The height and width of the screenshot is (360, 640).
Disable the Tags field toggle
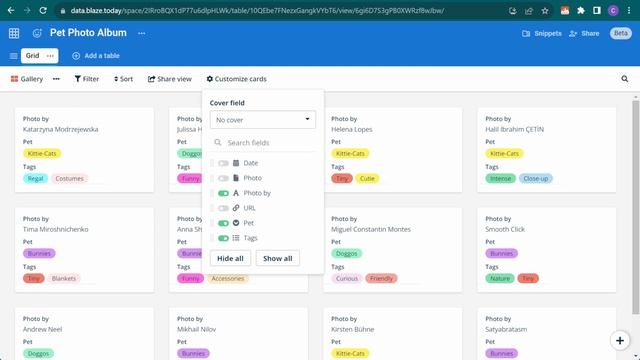coord(223,238)
